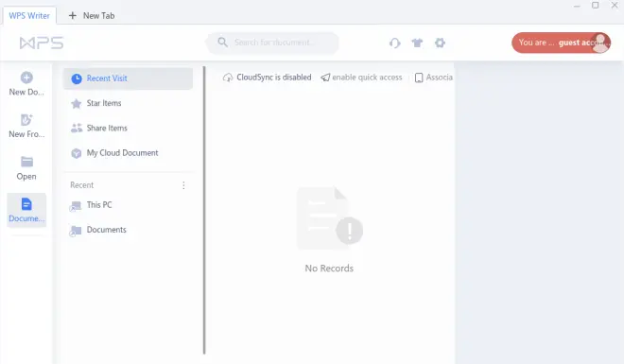Click the CloudSync cloud icon
This screenshot has height=364, width=624.
pyautogui.click(x=228, y=78)
